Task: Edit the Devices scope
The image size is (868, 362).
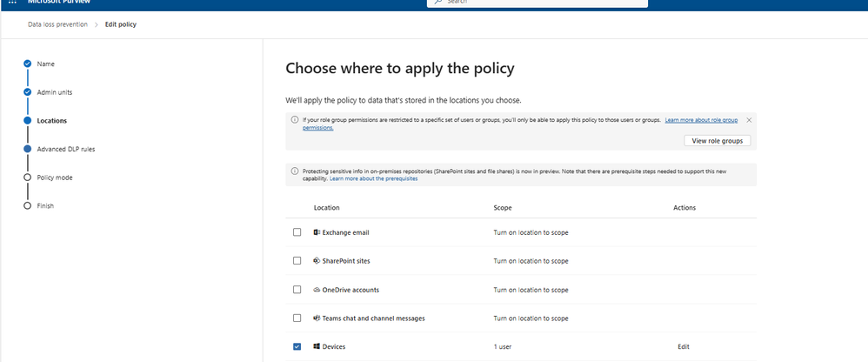Action: pyautogui.click(x=683, y=346)
